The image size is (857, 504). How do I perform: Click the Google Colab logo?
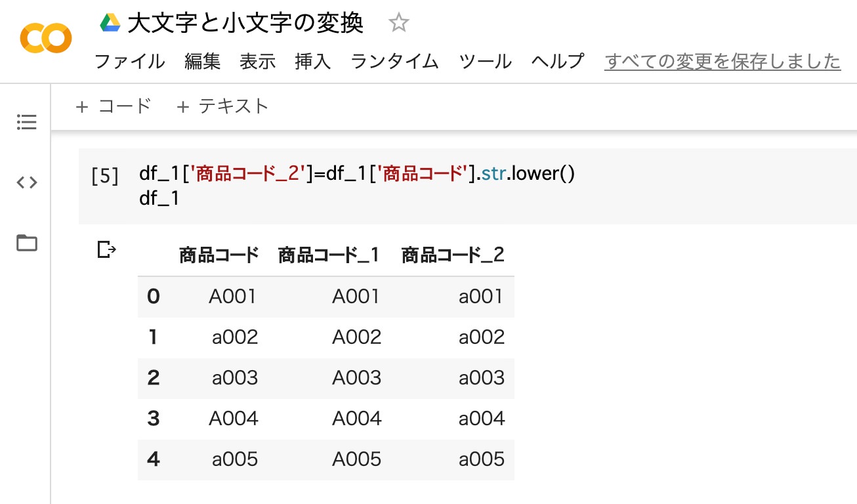click(45, 39)
